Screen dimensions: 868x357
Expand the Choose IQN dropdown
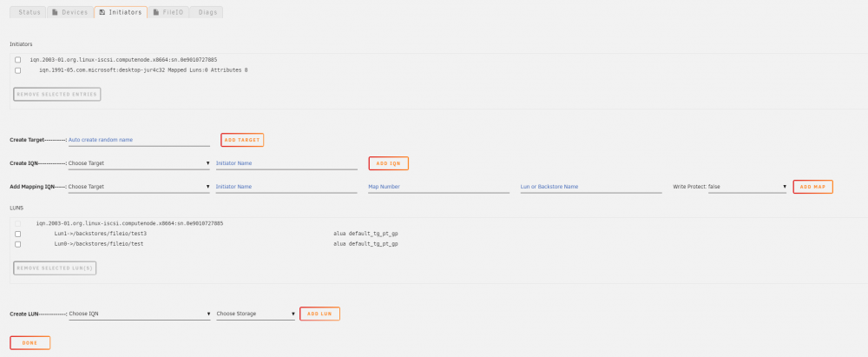click(140, 314)
